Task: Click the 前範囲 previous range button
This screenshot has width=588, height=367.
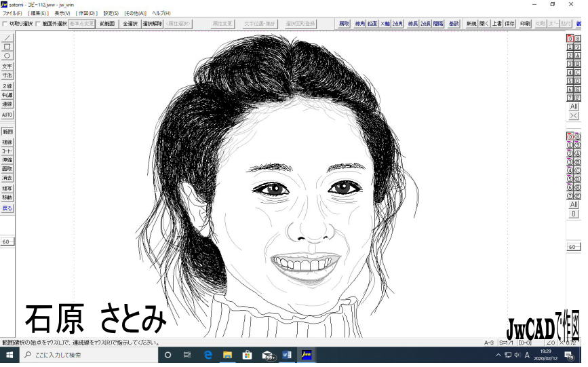Action: [107, 24]
